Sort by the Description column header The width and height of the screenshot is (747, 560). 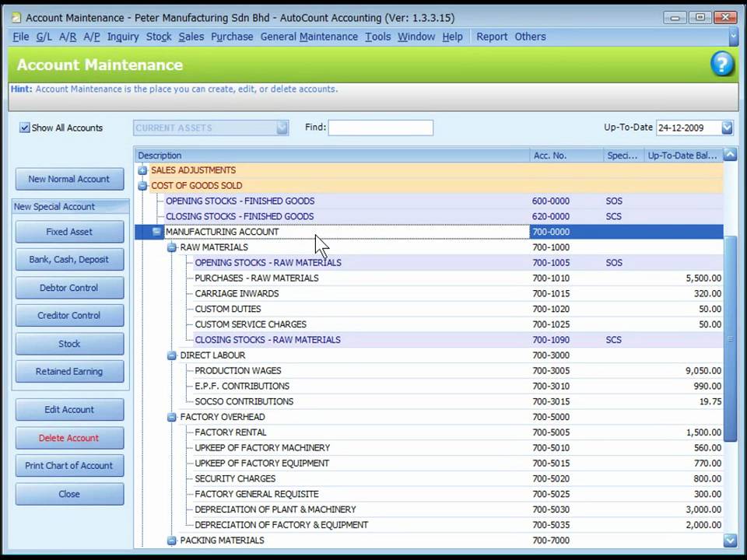(x=332, y=156)
